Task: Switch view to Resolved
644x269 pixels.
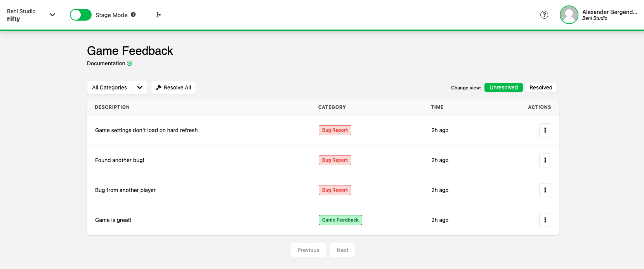Action: (x=541, y=87)
